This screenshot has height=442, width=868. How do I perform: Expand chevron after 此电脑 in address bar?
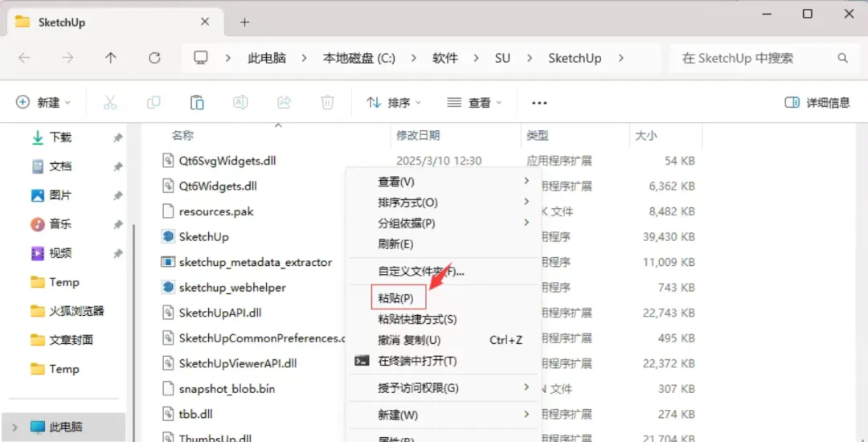tap(303, 58)
